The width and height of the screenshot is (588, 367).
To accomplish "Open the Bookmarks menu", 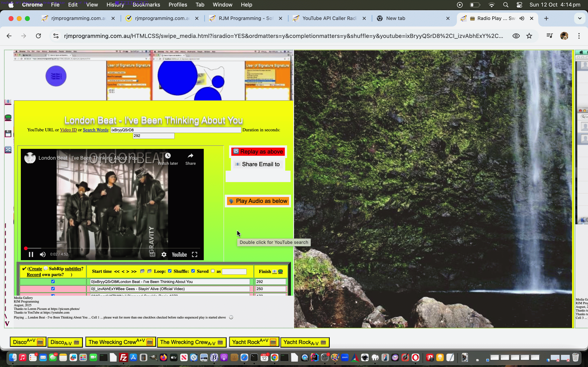I will pyautogui.click(x=146, y=5).
